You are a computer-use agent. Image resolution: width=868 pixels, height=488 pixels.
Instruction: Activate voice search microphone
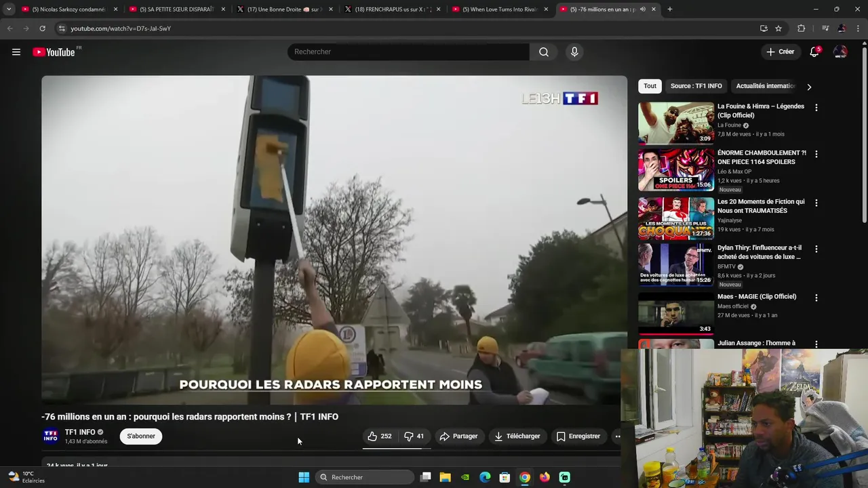[574, 52]
